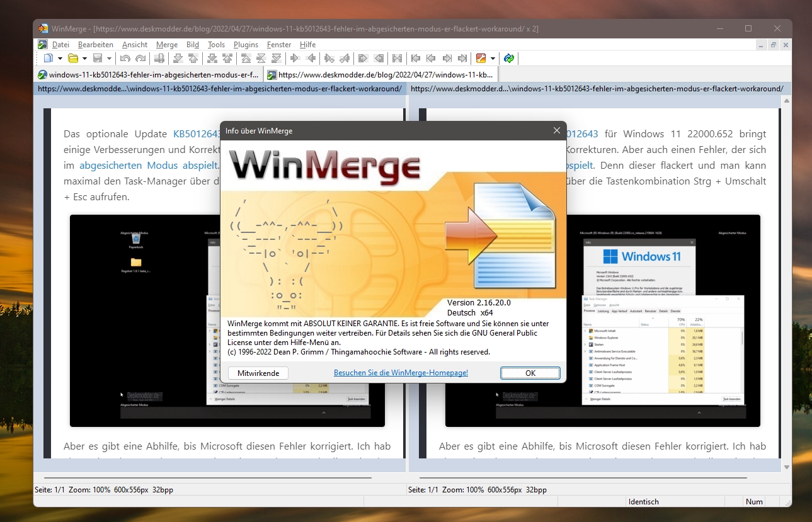Go to Previous Conflict icon
This screenshot has width=812, height=522.
tap(227, 59)
